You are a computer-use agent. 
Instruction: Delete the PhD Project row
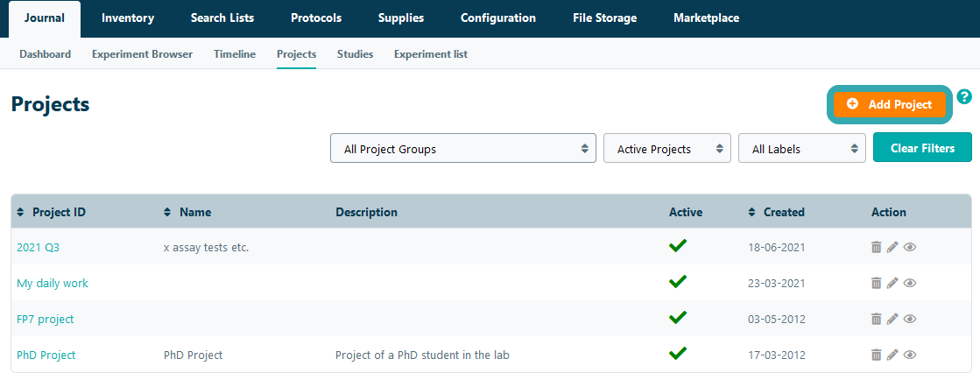(876, 355)
